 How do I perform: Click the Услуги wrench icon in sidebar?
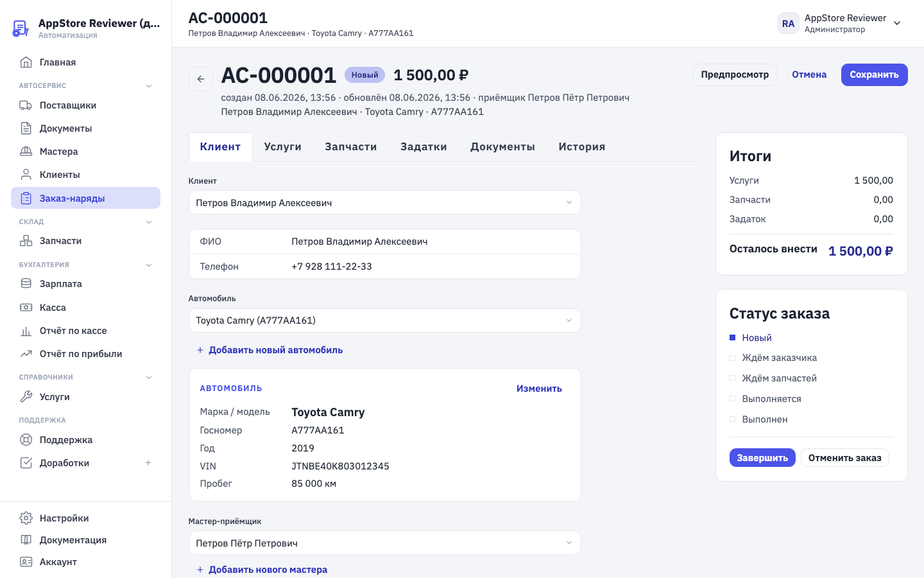pyautogui.click(x=26, y=397)
